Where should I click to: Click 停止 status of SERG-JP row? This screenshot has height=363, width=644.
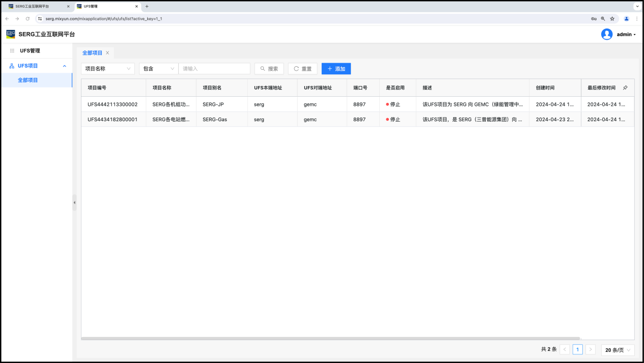pyautogui.click(x=393, y=104)
